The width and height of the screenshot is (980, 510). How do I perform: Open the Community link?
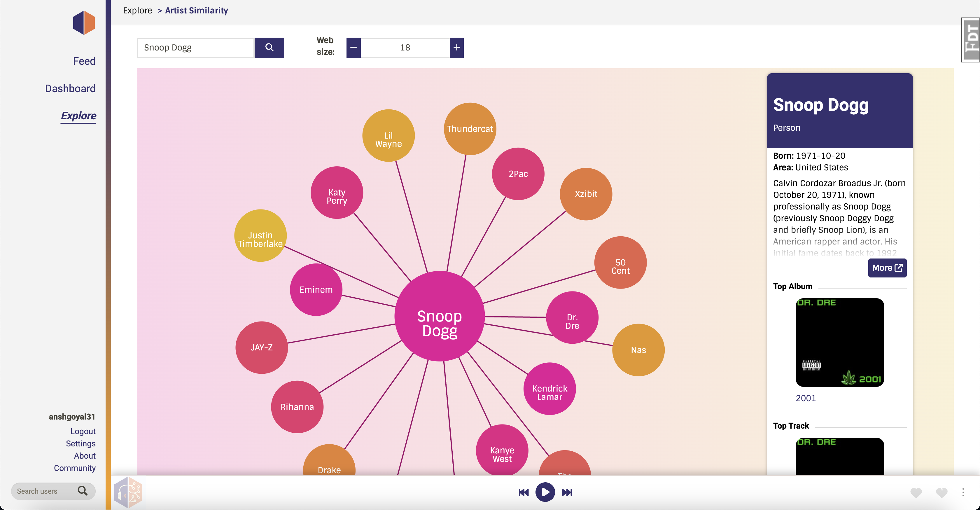(75, 468)
